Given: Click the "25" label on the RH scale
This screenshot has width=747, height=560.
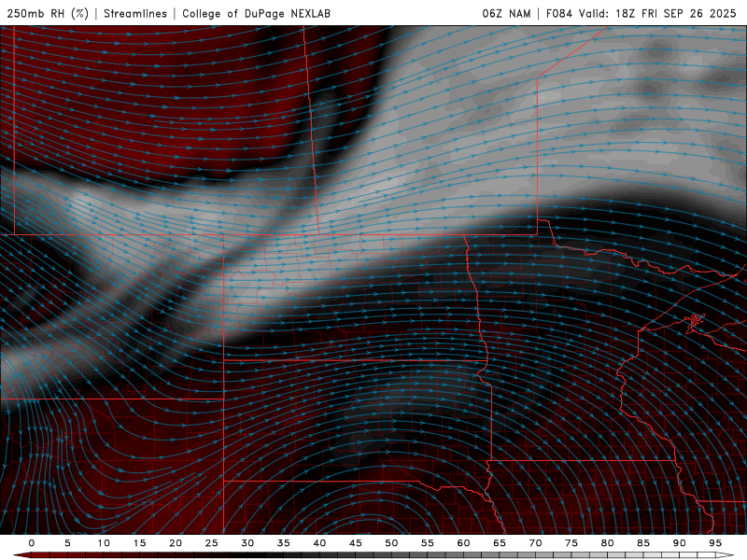Looking at the screenshot, I should (x=212, y=543).
